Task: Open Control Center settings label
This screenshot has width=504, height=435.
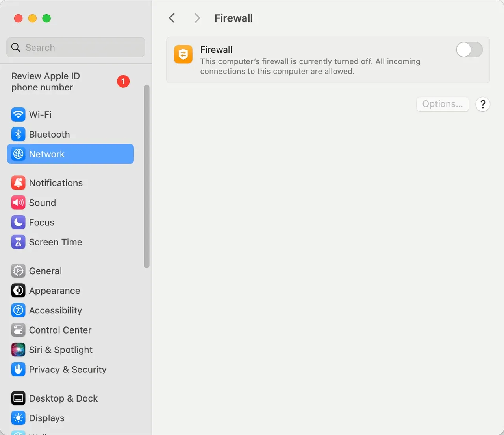Action: [60, 330]
